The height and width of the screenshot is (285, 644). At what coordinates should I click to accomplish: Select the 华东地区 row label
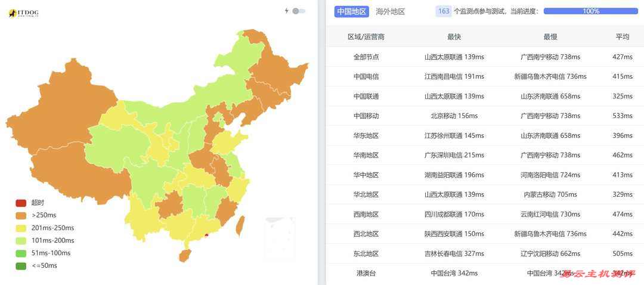click(366, 135)
